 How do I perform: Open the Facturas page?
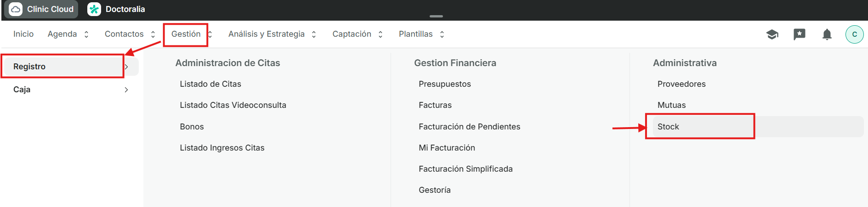(435, 105)
